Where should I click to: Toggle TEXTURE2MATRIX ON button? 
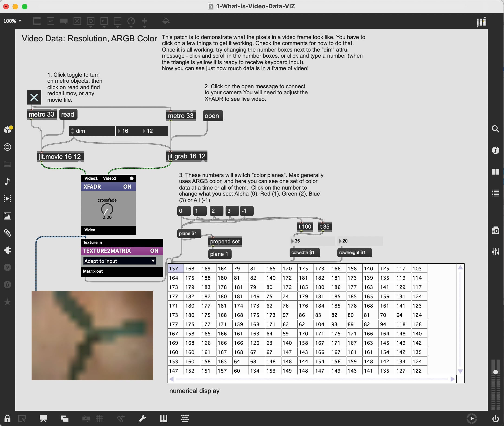pos(154,251)
